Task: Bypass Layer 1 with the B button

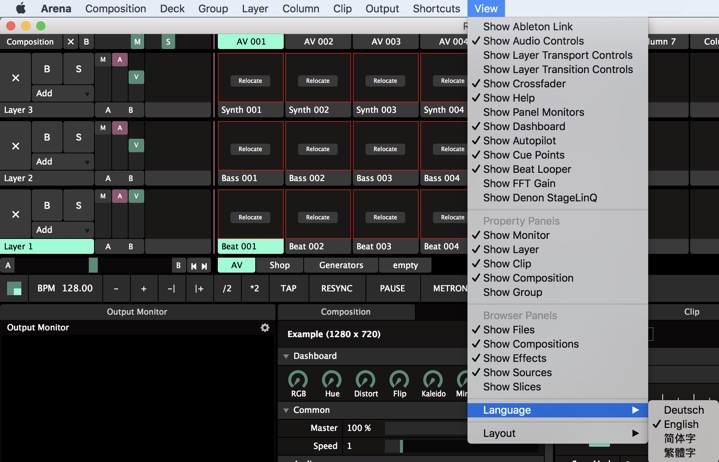Action: click(x=46, y=205)
